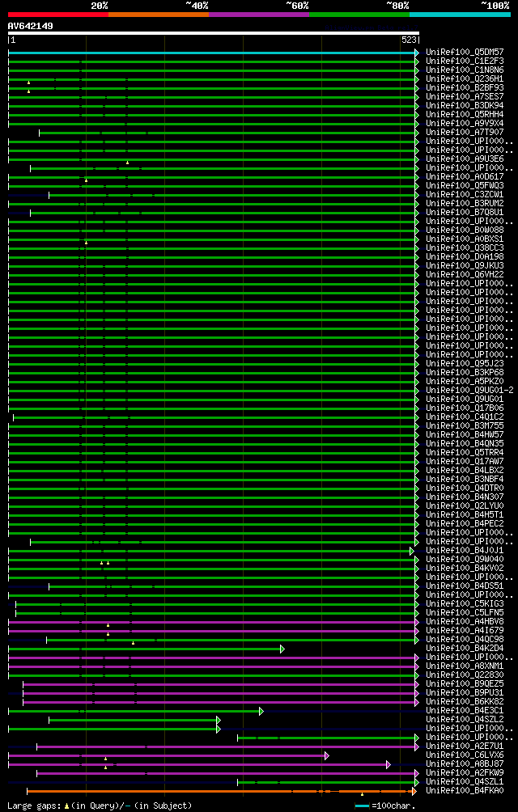The height and width of the screenshot is (812, 518).
Task: Click the UniRef100_A2FKW9 label
Action: pos(465,772)
